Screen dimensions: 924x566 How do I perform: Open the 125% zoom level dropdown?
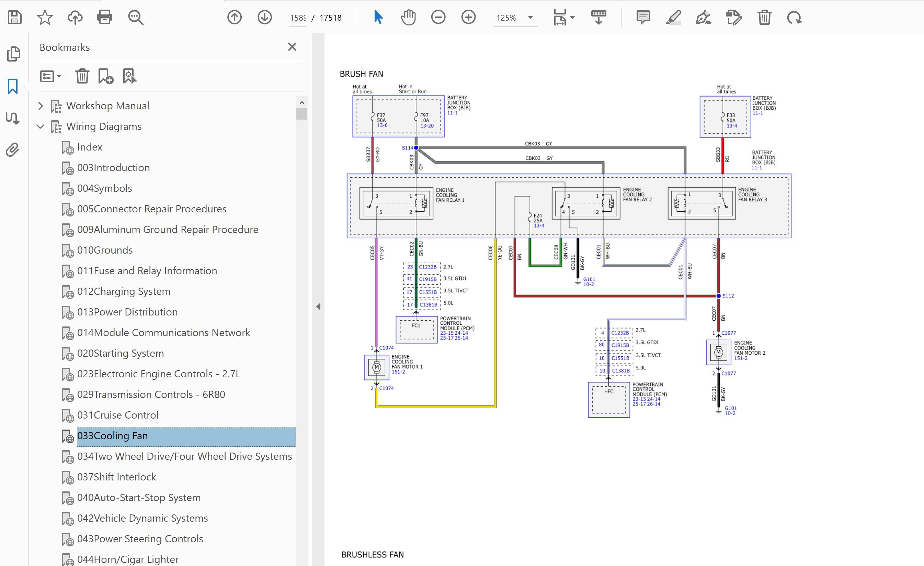[x=530, y=18]
